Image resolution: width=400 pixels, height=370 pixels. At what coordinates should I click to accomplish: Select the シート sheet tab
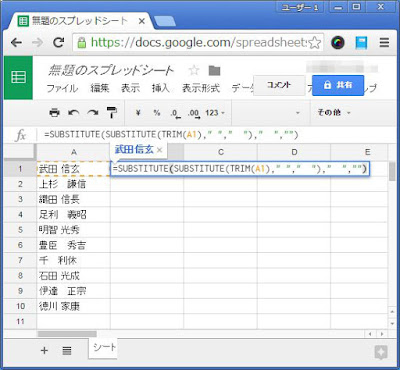(x=103, y=348)
